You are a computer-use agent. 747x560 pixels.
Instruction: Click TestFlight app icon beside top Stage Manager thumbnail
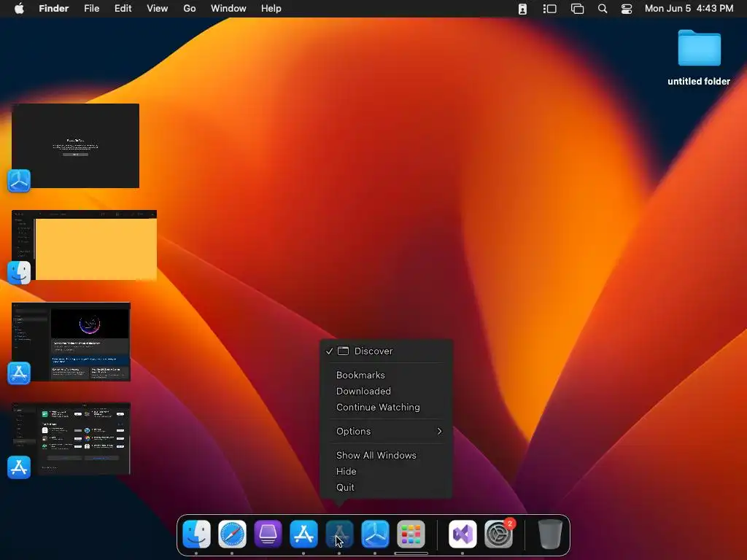point(19,181)
